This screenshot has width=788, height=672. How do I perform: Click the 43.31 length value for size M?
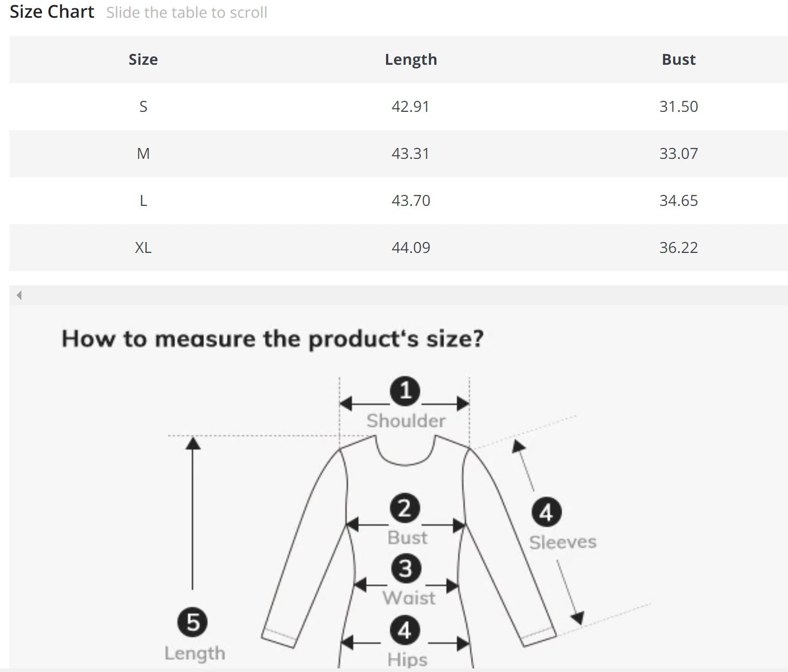410,154
